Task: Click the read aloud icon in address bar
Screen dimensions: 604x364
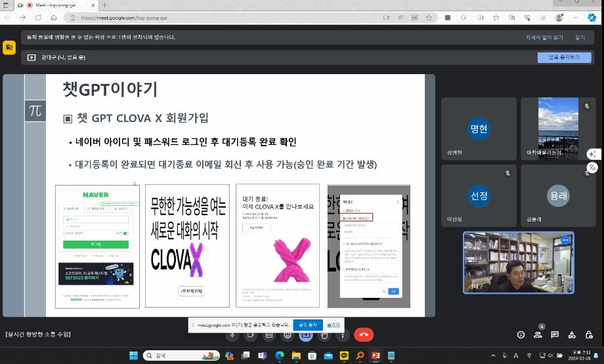Action: (400, 18)
